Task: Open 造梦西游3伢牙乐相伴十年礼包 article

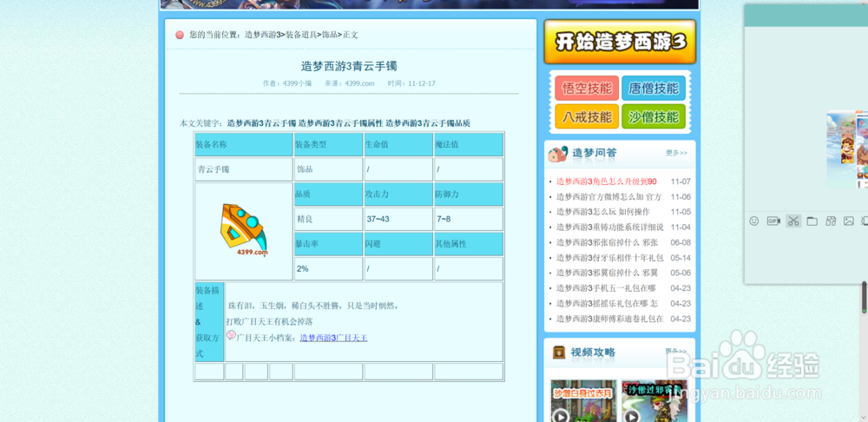Action: coord(609,258)
